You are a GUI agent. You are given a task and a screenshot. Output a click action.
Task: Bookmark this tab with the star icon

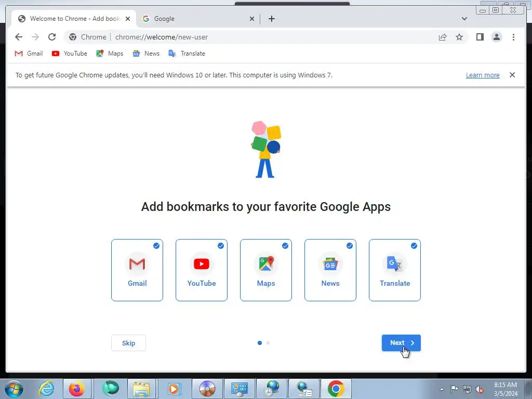(x=459, y=37)
